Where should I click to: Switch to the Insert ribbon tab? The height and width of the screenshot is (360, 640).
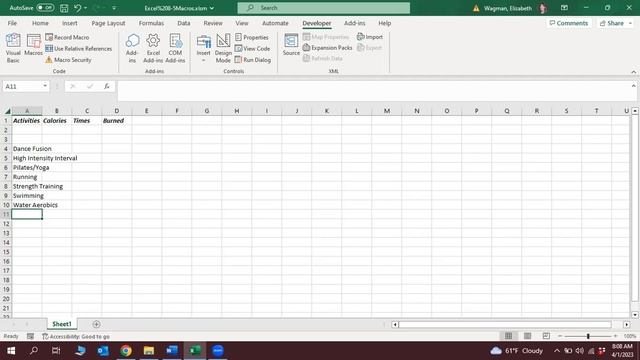coord(70,23)
